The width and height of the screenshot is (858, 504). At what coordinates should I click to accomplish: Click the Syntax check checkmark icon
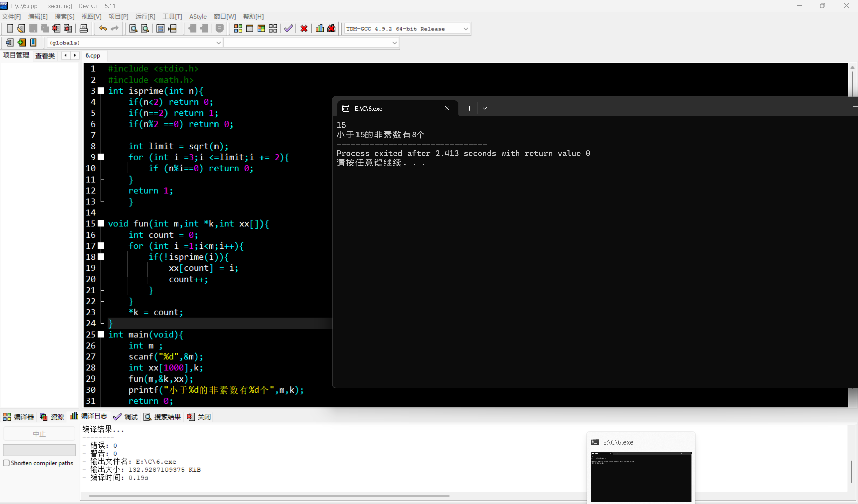click(x=288, y=29)
